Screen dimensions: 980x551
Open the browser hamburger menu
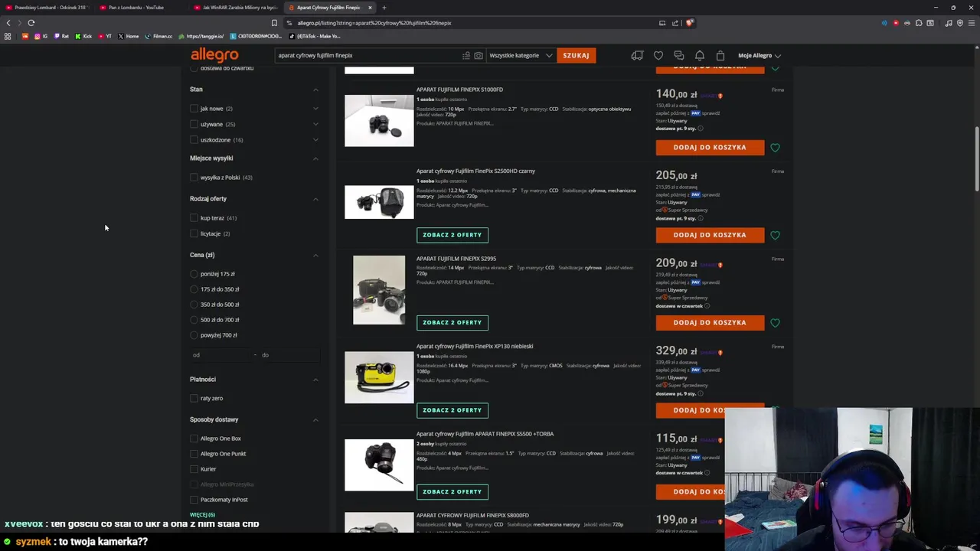(972, 23)
